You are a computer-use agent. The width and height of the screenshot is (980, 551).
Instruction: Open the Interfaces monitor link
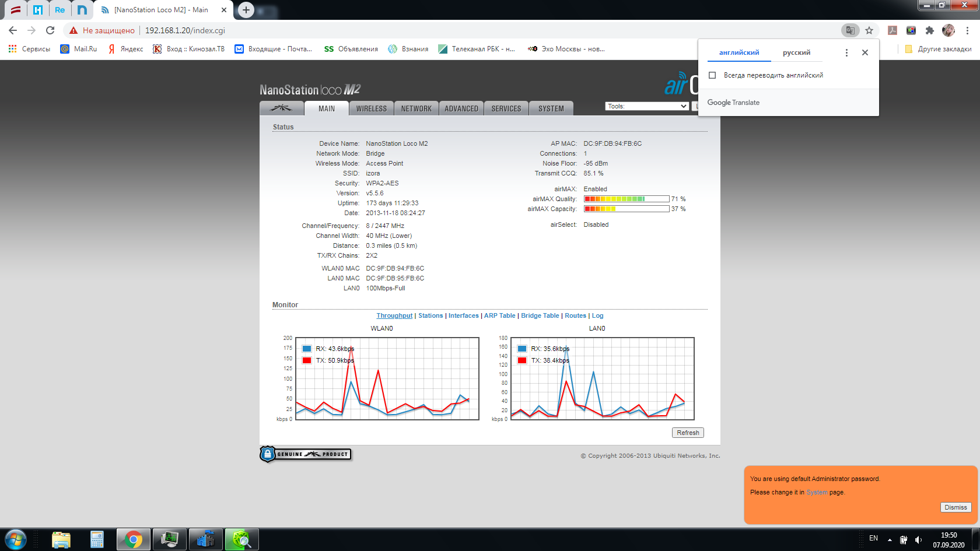pyautogui.click(x=464, y=315)
